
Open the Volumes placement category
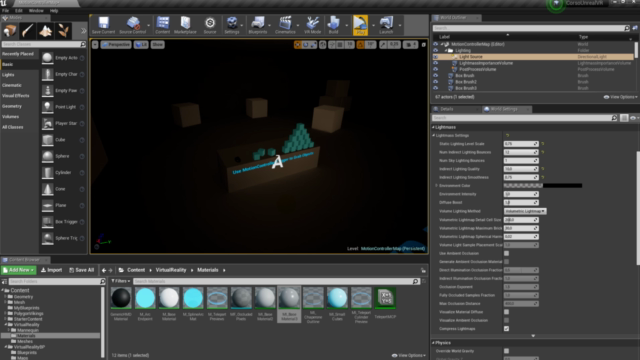pos(19,117)
